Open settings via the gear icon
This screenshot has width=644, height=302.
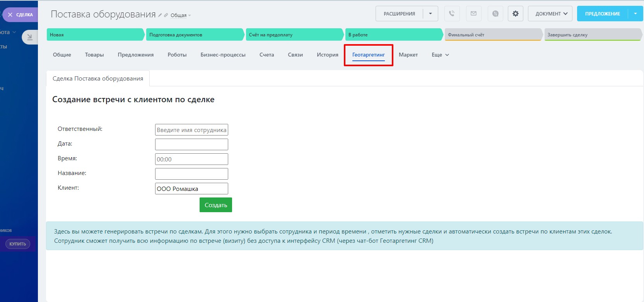(x=515, y=14)
